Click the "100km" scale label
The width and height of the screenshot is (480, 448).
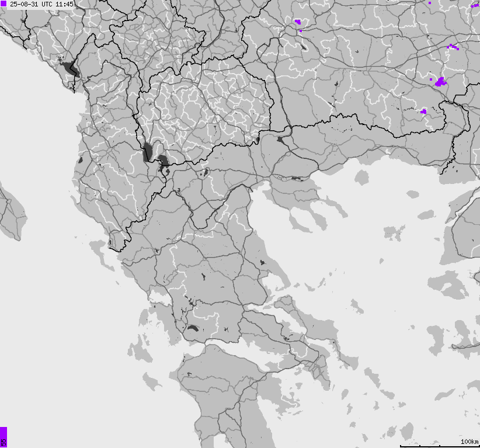pos(469,441)
